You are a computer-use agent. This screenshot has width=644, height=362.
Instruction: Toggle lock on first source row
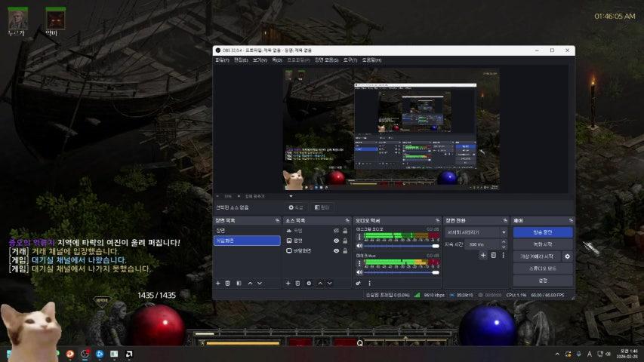pos(345,231)
